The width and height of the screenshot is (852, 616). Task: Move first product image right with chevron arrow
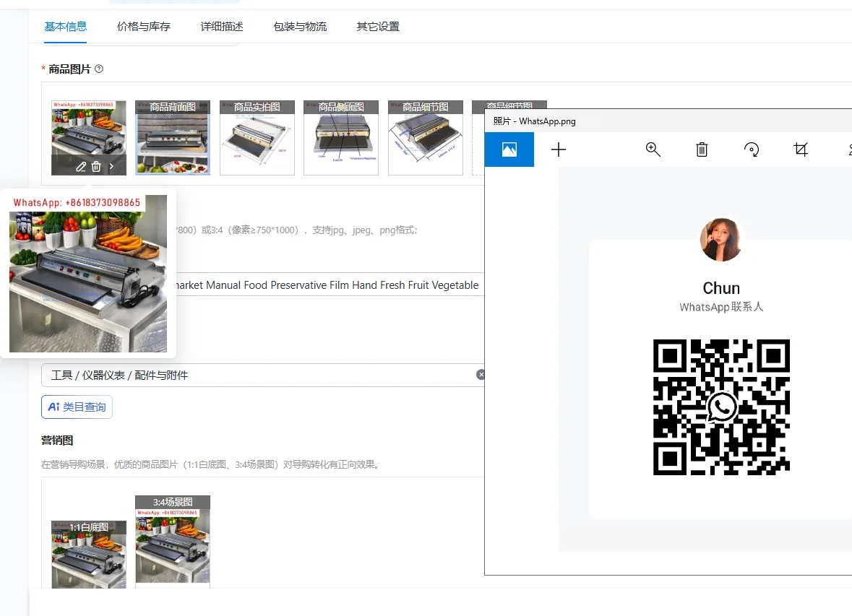(111, 167)
